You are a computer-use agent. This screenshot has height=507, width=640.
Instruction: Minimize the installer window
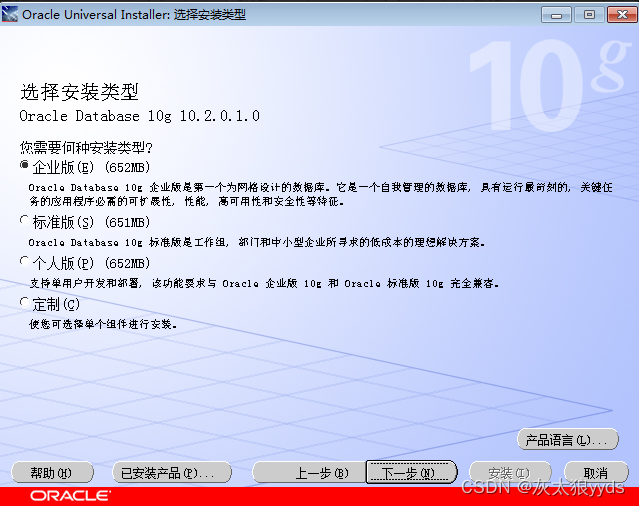point(556,15)
